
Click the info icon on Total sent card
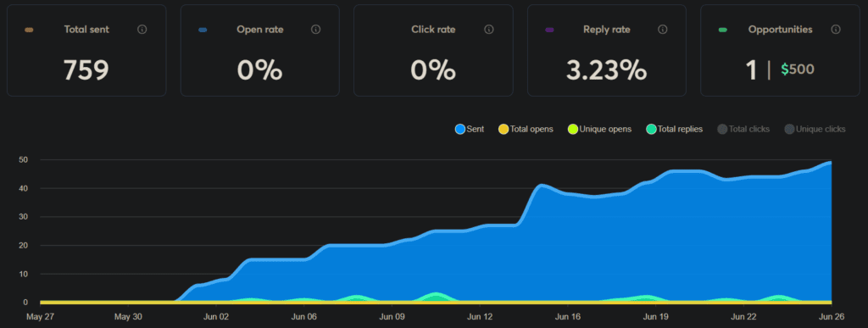pos(142,30)
